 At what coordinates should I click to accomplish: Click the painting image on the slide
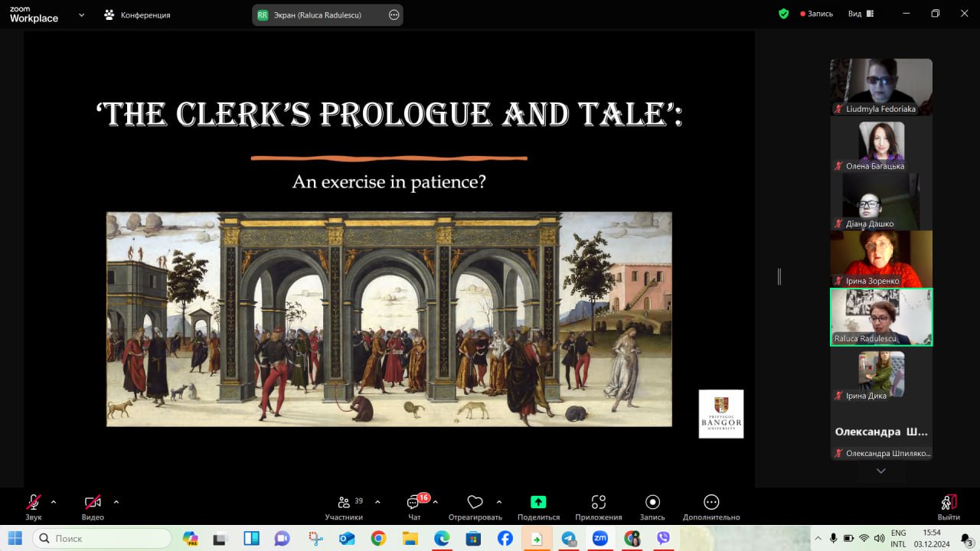[x=389, y=319]
